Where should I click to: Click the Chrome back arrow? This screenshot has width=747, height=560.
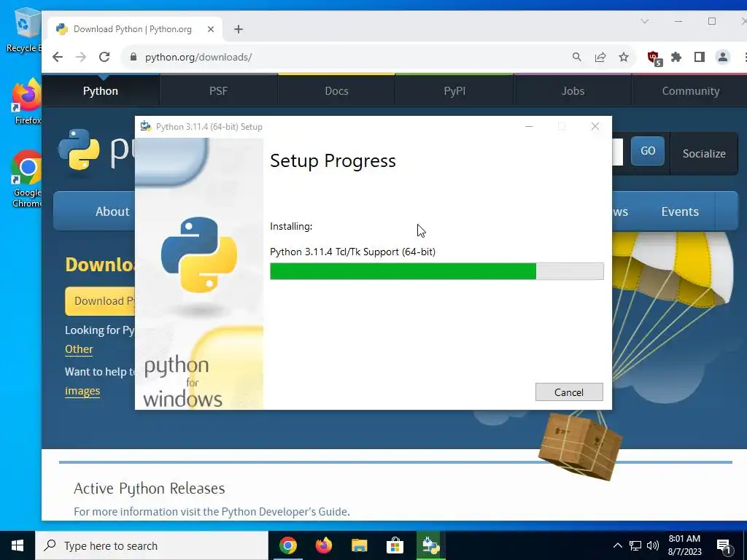click(58, 57)
